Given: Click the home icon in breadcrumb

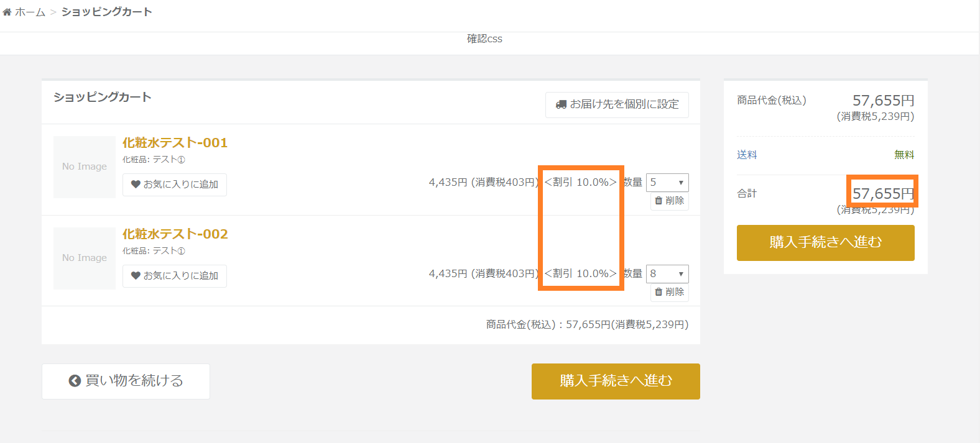Looking at the screenshot, I should [7, 12].
